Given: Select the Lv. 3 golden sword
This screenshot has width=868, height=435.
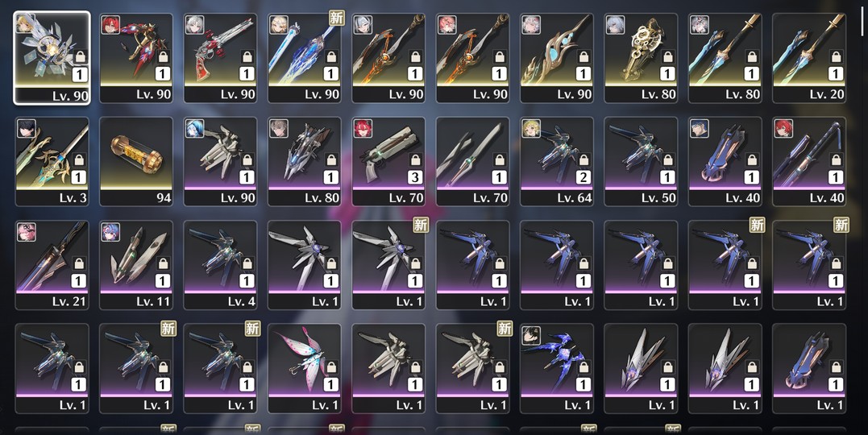Looking at the screenshot, I should (52, 162).
